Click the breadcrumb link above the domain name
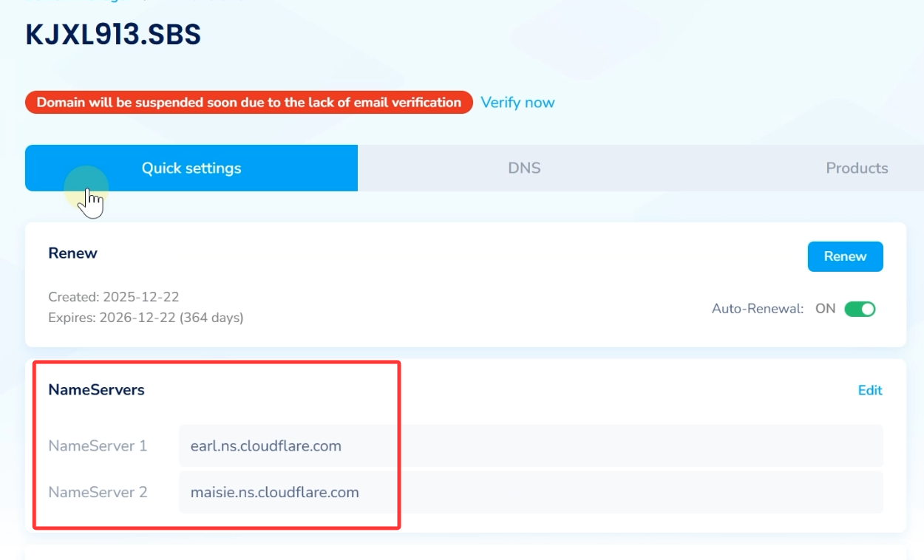The height and width of the screenshot is (560, 924). pyautogui.click(x=74, y=1)
